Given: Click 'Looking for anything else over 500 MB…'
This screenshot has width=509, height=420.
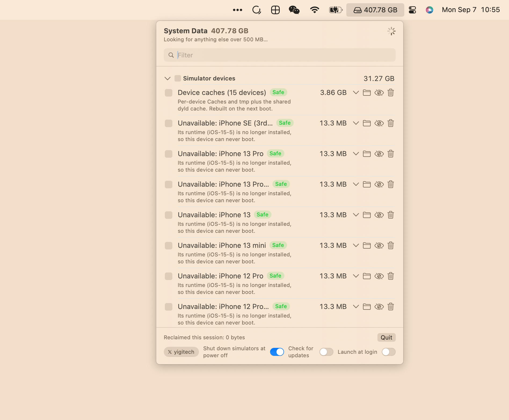Looking at the screenshot, I should [x=216, y=39].
